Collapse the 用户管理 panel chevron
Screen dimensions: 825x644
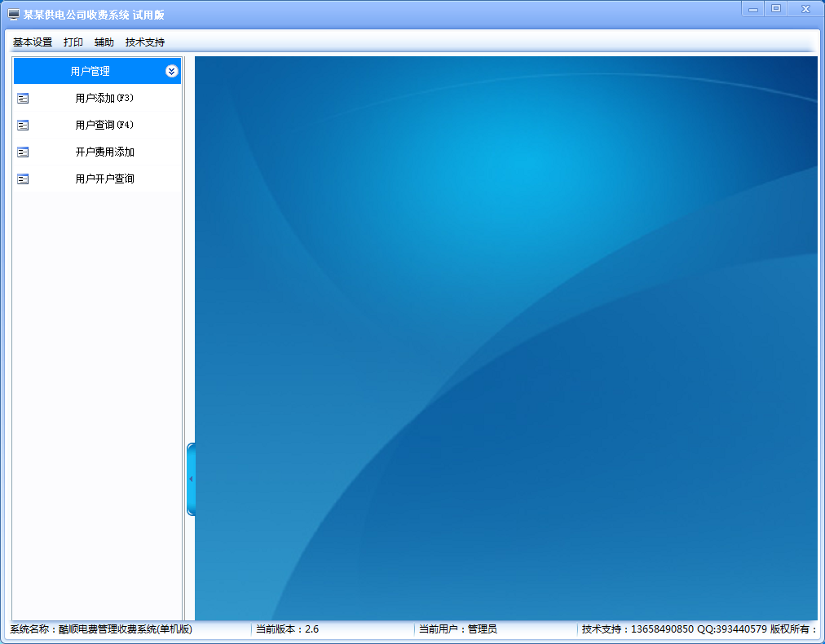(x=171, y=71)
